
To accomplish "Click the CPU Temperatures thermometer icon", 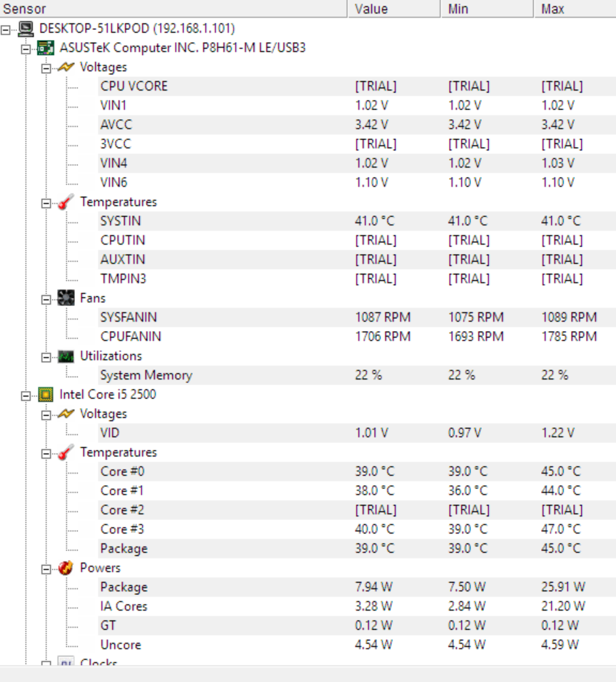I will pyautogui.click(x=66, y=452).
